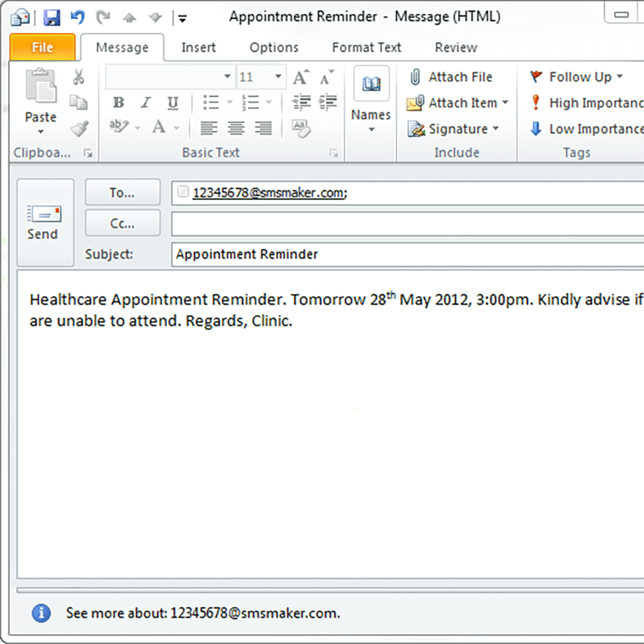Open the File tab

[x=42, y=47]
